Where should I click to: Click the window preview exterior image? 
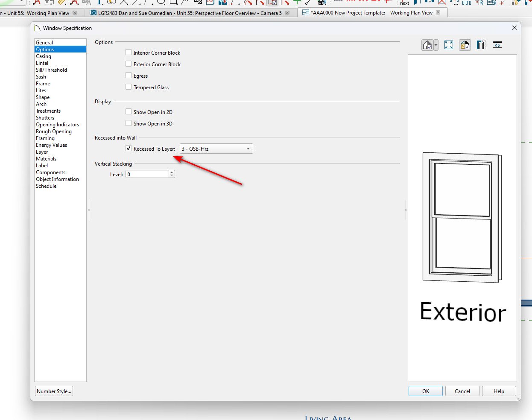462,218
